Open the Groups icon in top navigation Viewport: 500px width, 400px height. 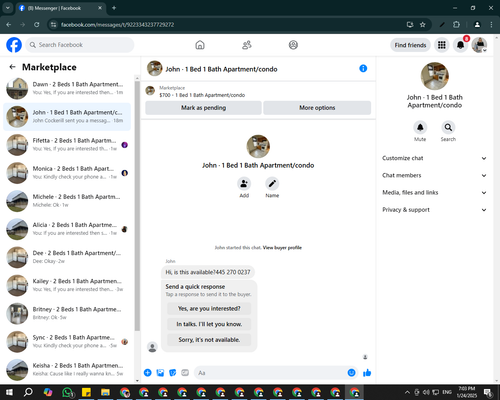(x=293, y=45)
